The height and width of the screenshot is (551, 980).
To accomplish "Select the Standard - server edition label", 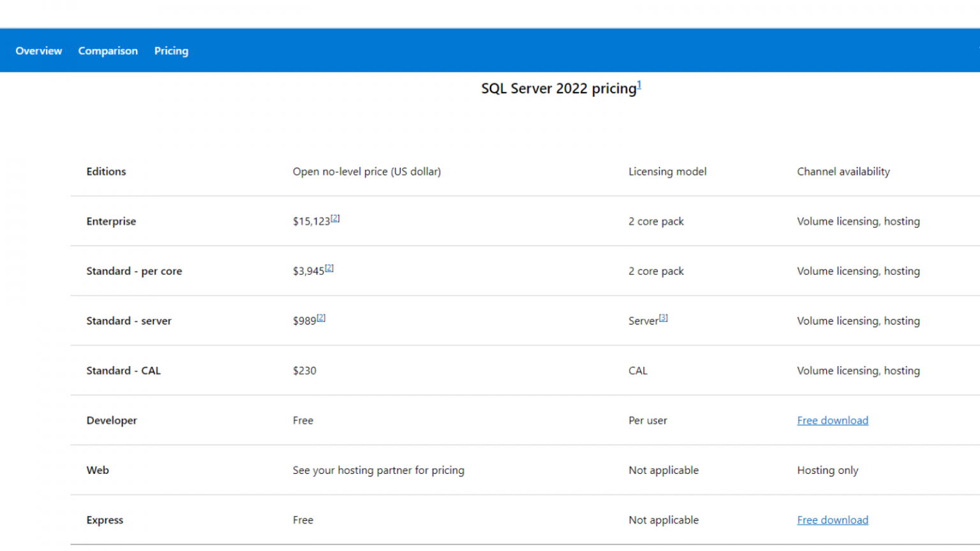I will [x=129, y=321].
